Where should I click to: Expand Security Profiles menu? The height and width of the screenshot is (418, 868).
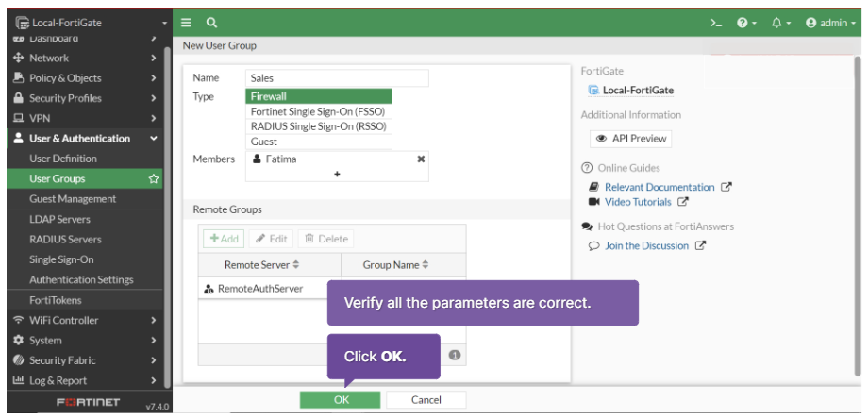tap(84, 98)
